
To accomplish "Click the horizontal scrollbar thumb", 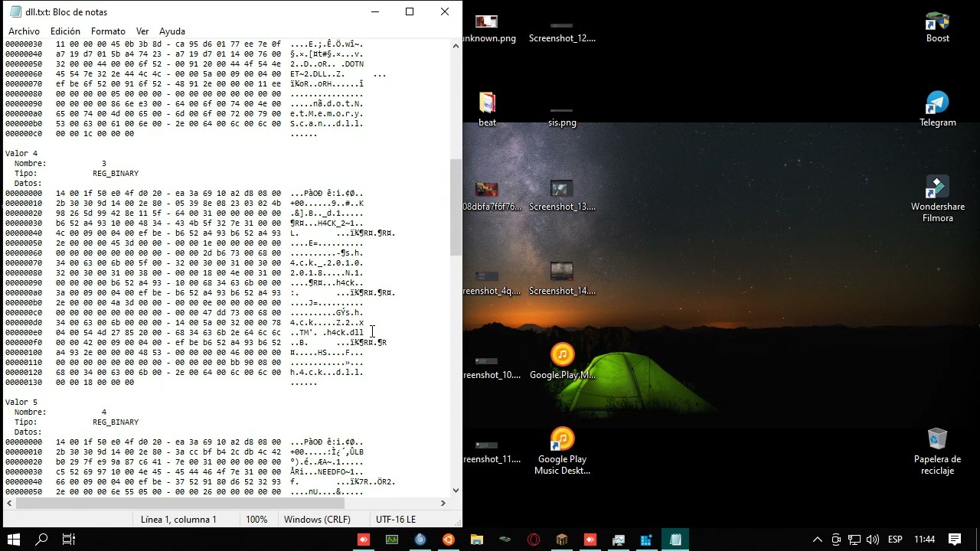I will click(x=180, y=503).
